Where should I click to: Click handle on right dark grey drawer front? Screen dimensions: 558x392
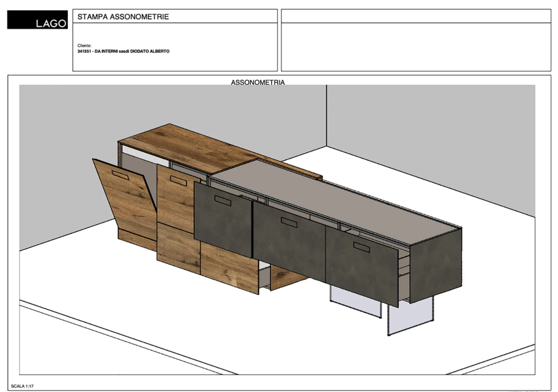(x=362, y=247)
